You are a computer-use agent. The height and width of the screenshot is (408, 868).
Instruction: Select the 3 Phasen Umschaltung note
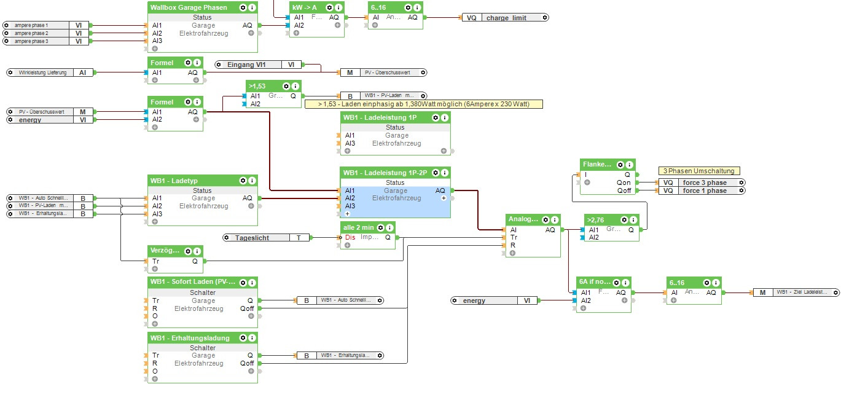(x=699, y=171)
